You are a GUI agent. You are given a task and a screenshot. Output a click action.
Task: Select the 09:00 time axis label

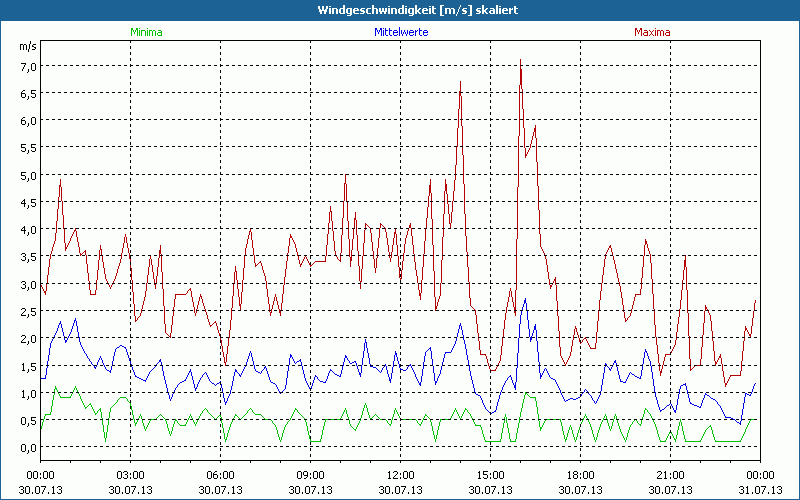point(310,475)
